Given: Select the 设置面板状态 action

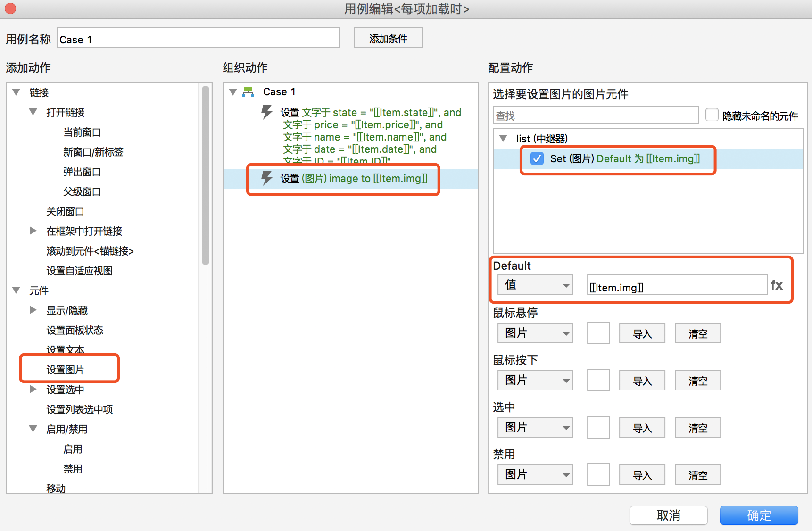Looking at the screenshot, I should pyautogui.click(x=75, y=330).
